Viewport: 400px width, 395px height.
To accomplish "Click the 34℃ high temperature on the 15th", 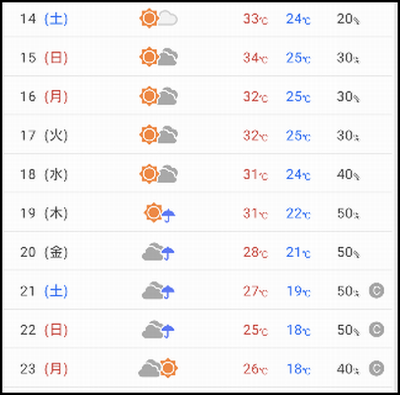I will click(255, 58).
